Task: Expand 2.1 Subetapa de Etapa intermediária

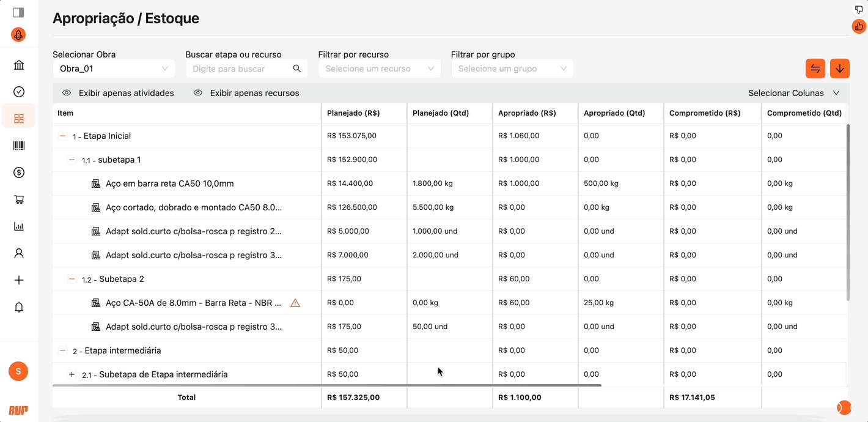Action: point(72,374)
